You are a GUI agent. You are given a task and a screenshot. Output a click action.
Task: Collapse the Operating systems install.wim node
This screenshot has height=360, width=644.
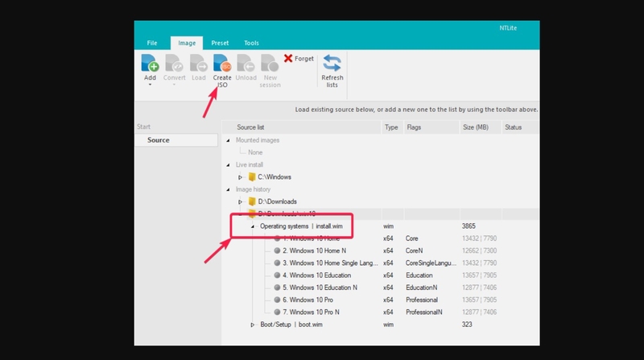coord(253,226)
